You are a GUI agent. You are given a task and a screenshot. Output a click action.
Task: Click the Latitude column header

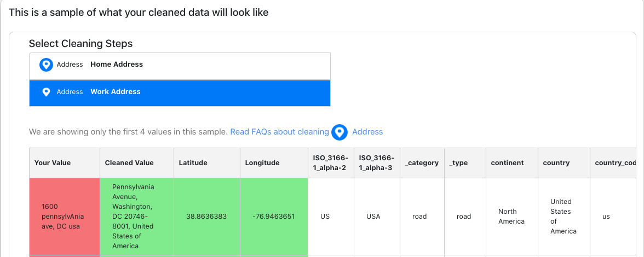pyautogui.click(x=207, y=163)
